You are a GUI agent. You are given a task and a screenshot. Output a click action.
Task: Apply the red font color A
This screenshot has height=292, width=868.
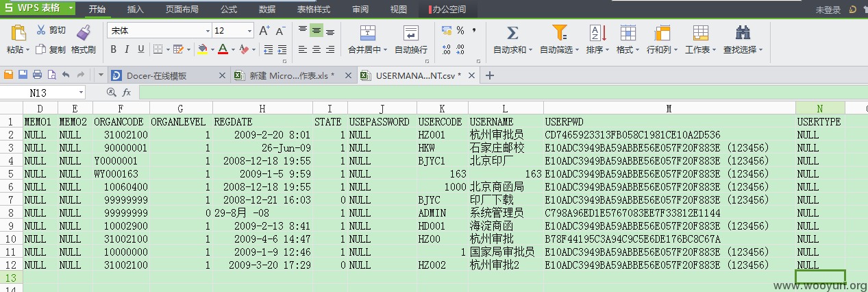222,49
